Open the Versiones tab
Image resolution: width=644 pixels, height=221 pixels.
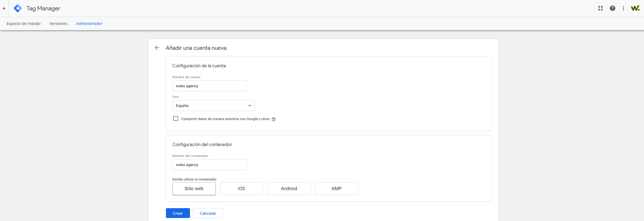tap(58, 24)
